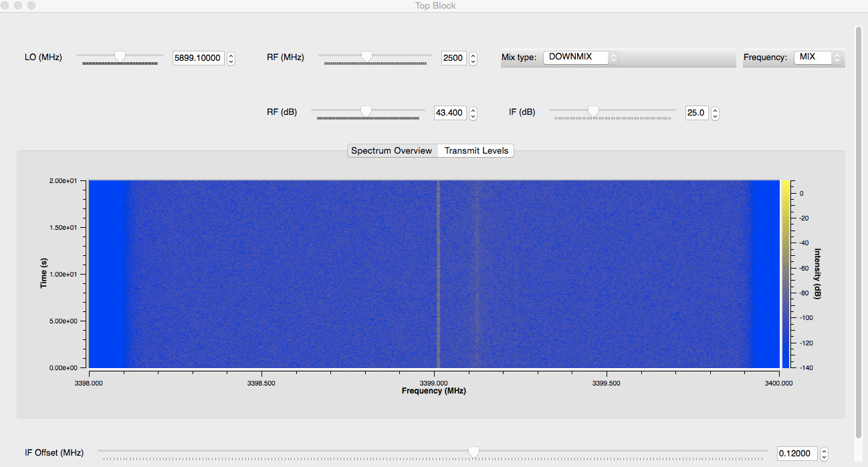Switch to the Transmit Levels tab
Screen dimensions: 868x467
[476, 150]
